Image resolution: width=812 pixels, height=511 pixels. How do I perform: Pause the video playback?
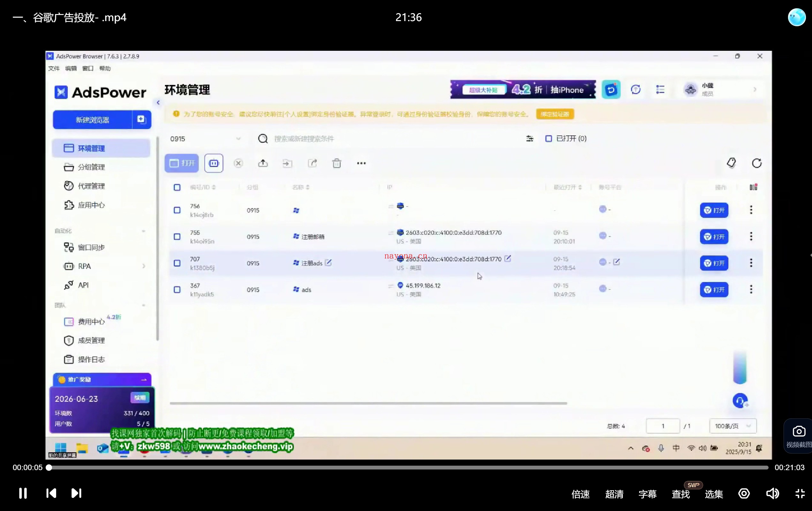(x=23, y=493)
